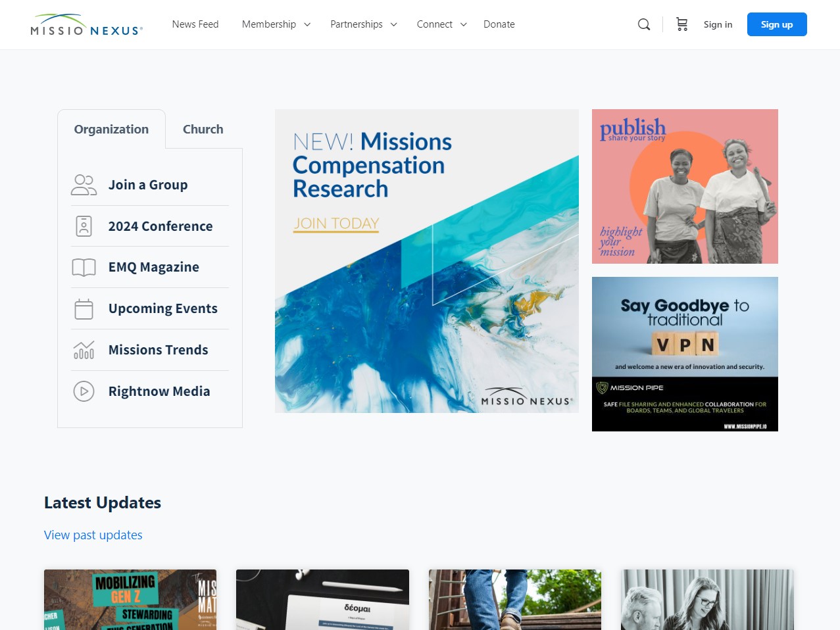Open the update card with jeans and stairs
The height and width of the screenshot is (630, 840).
515,600
